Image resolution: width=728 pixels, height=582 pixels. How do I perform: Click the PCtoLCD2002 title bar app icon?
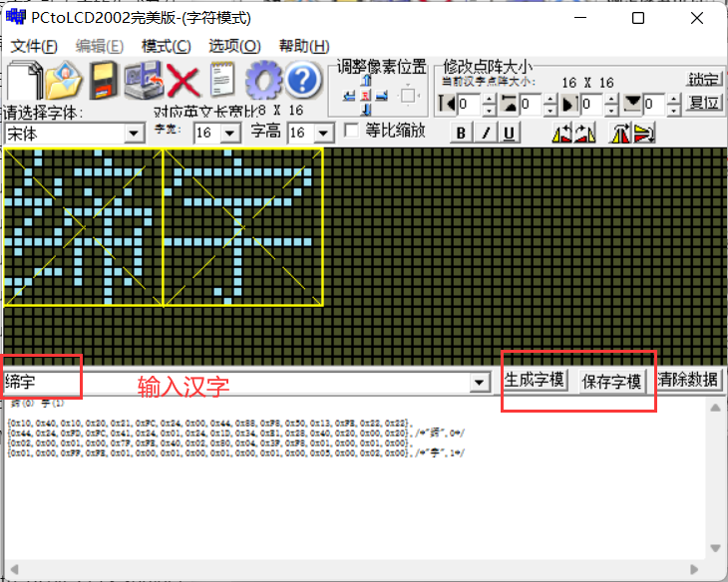(x=15, y=17)
